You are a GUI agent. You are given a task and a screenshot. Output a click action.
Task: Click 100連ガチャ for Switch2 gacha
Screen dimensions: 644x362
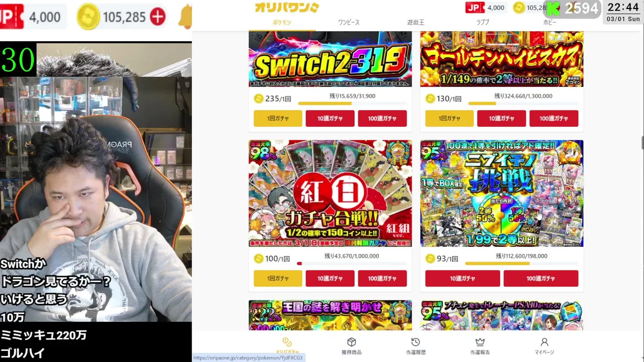point(382,119)
